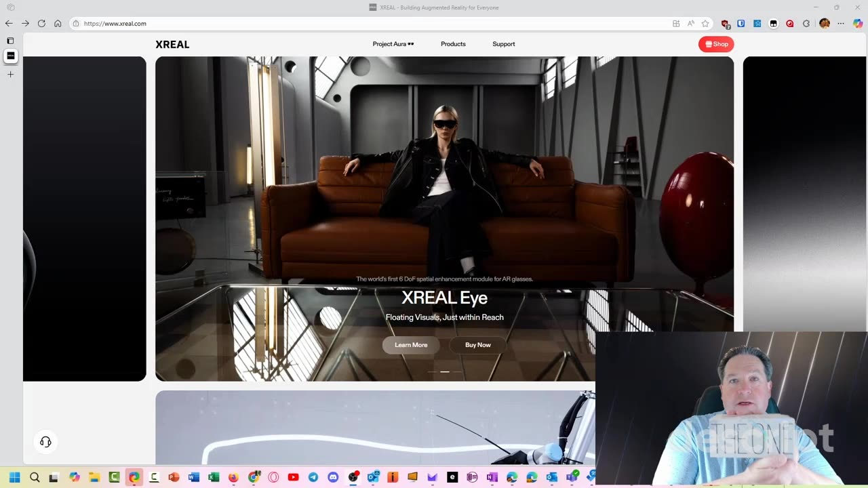
Task: Open the Settings and more menu
Action: click(x=841, y=23)
